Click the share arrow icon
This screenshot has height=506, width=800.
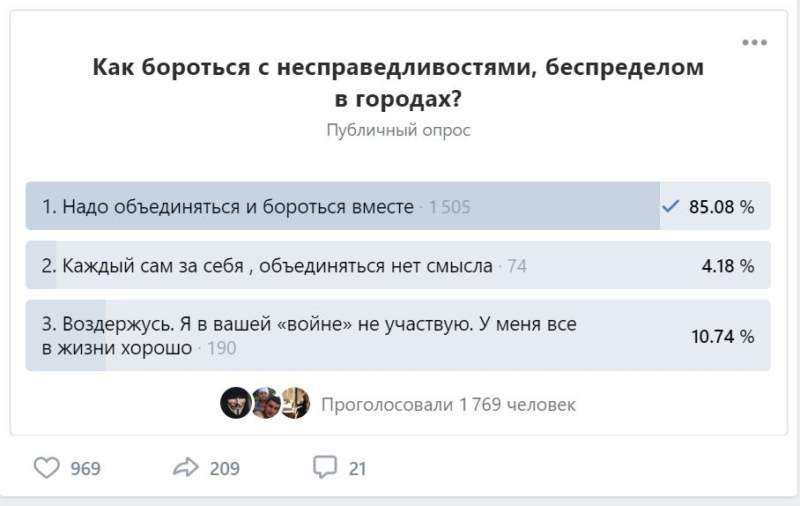187,467
